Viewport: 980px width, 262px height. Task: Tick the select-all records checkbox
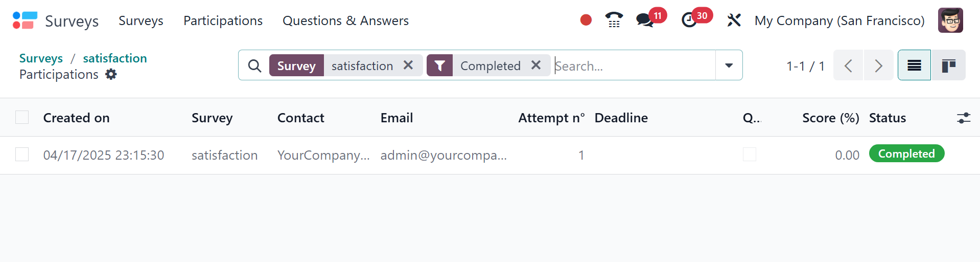tap(22, 118)
